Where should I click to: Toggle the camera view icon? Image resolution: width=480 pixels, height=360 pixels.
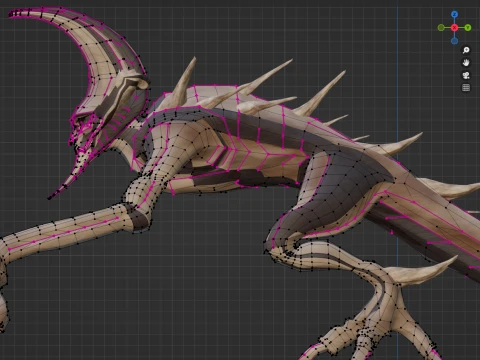click(x=466, y=75)
